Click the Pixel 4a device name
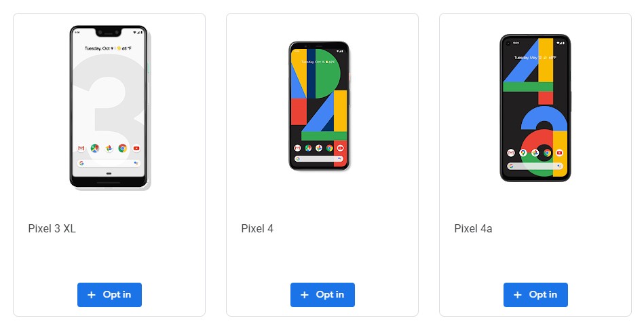Image resolution: width=644 pixels, height=335 pixels. point(473,228)
